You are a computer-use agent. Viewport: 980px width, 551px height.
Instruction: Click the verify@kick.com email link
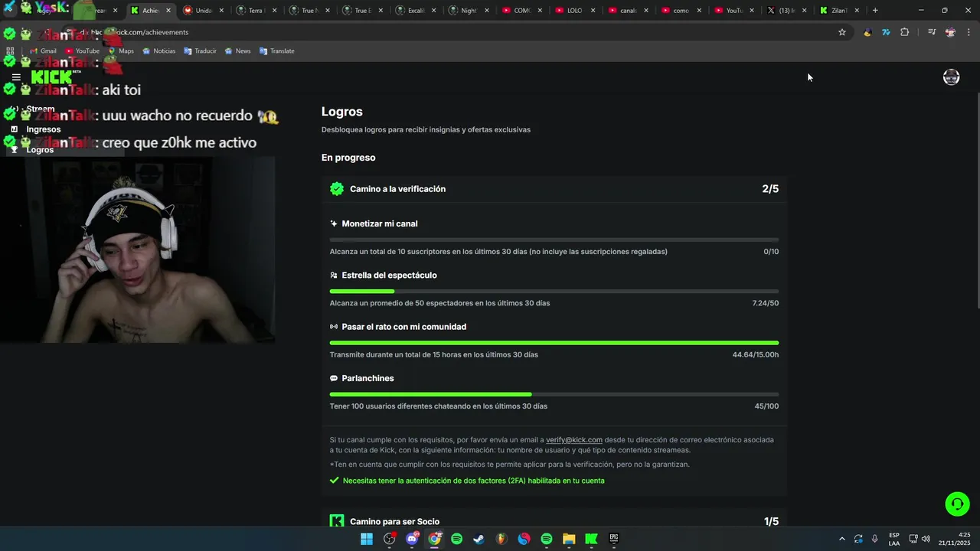(x=574, y=440)
